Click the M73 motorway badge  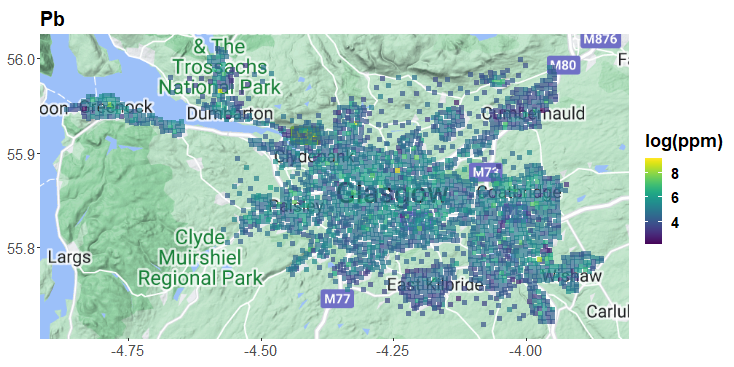tap(484, 171)
